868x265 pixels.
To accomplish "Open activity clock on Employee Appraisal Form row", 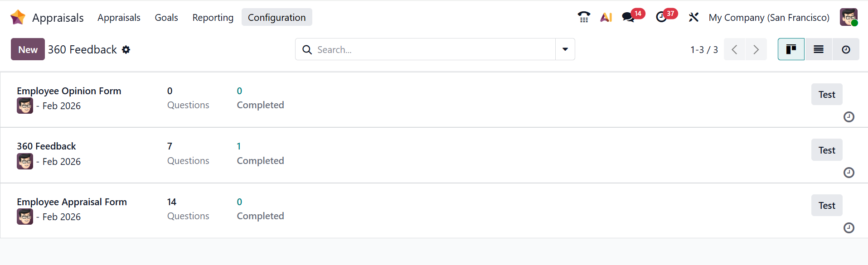I will pyautogui.click(x=849, y=228).
